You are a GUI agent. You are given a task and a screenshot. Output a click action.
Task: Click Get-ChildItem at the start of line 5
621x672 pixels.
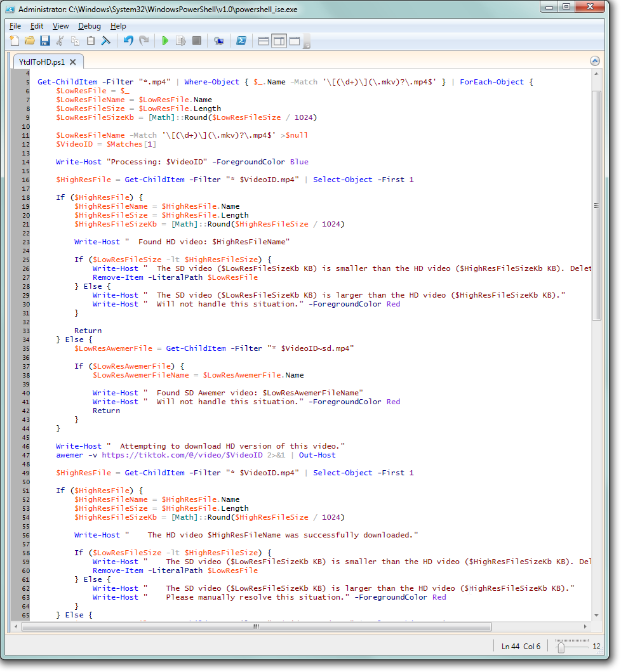(x=67, y=82)
